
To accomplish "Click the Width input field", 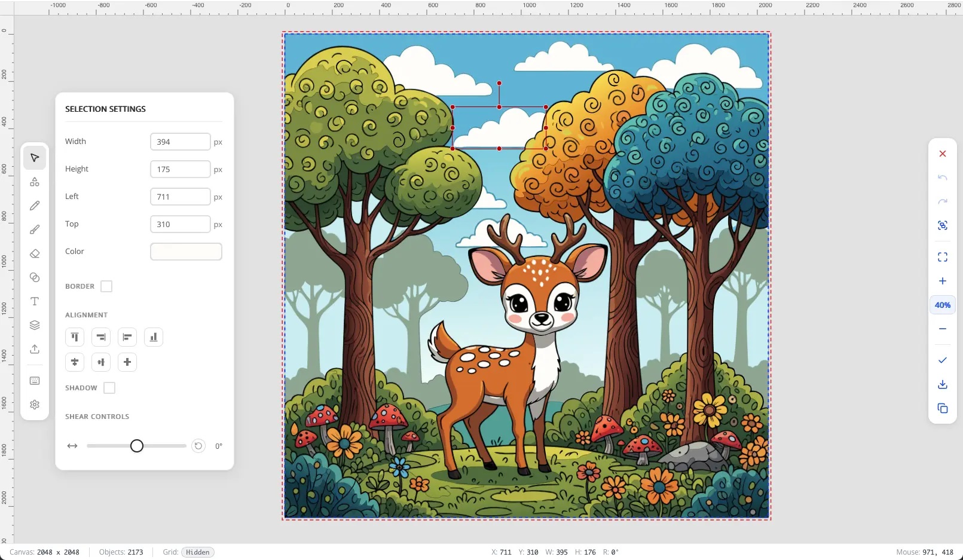I will click(x=180, y=142).
